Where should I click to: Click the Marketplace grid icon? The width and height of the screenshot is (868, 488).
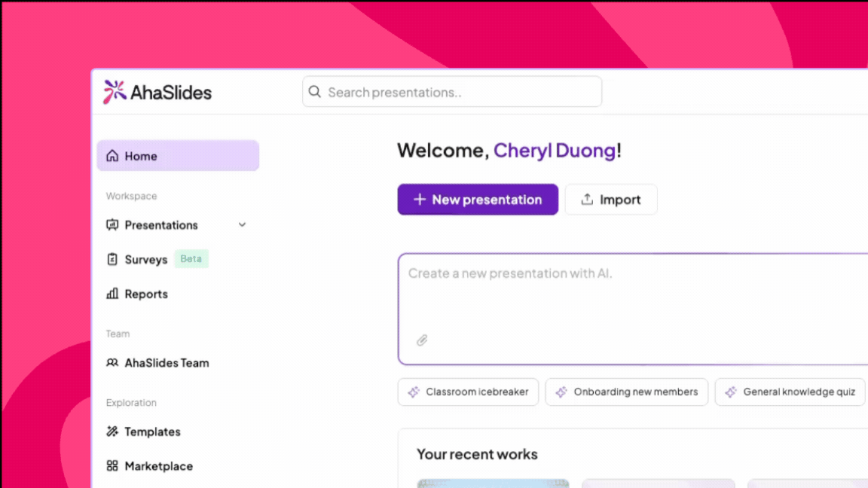112,466
